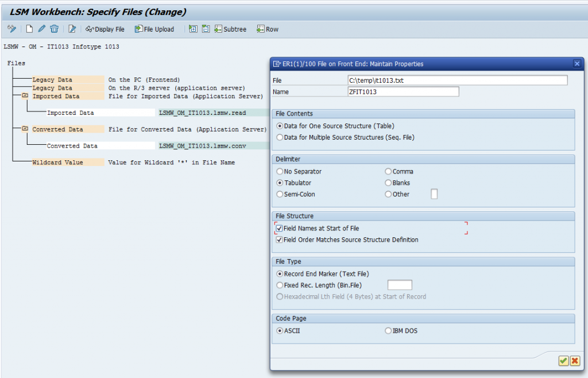Viewport: 588px width, 378px height.
Task: Click the File path input field
Action: pos(457,80)
